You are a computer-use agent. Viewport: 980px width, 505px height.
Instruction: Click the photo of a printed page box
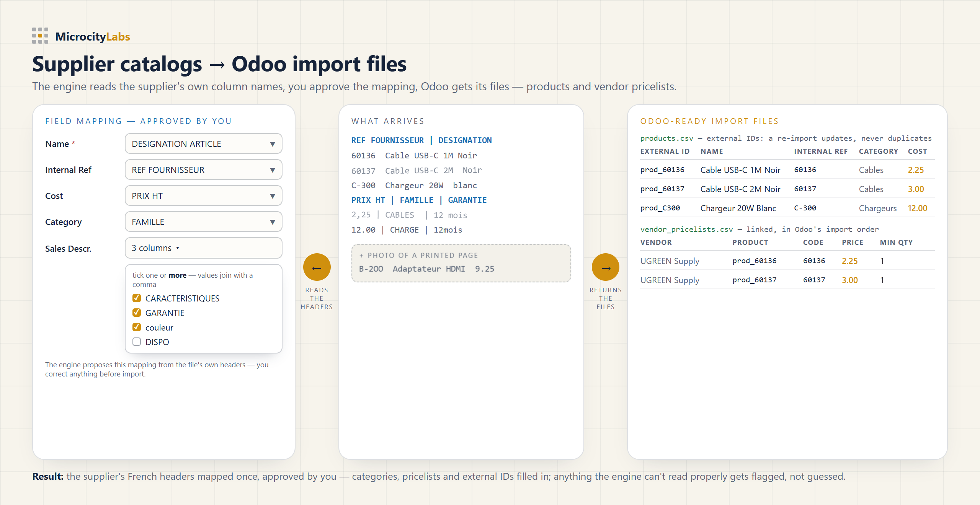[x=461, y=263]
